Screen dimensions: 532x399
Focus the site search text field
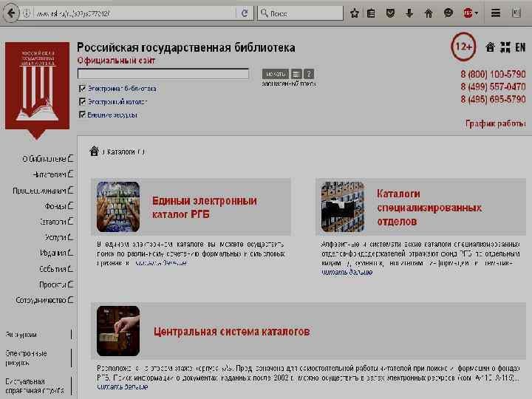163,74
